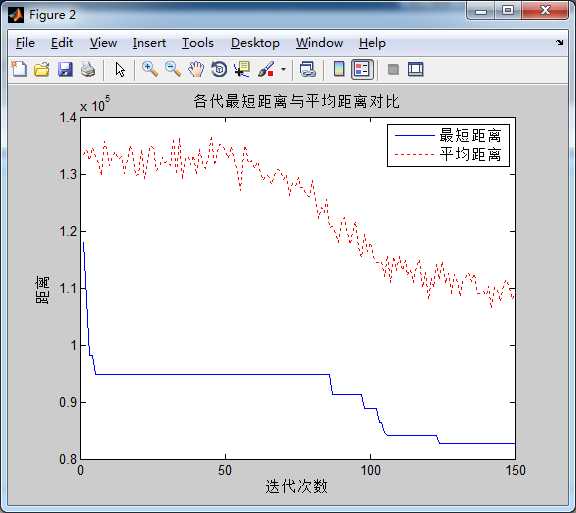The height and width of the screenshot is (513, 576).
Task: Close the Figure 2 window
Action: 546,11
